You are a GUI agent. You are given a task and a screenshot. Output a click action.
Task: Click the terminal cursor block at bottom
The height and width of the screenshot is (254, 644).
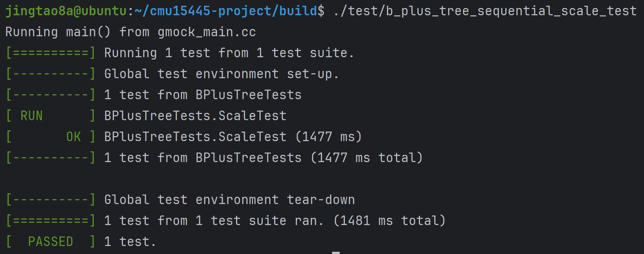click(336, 253)
